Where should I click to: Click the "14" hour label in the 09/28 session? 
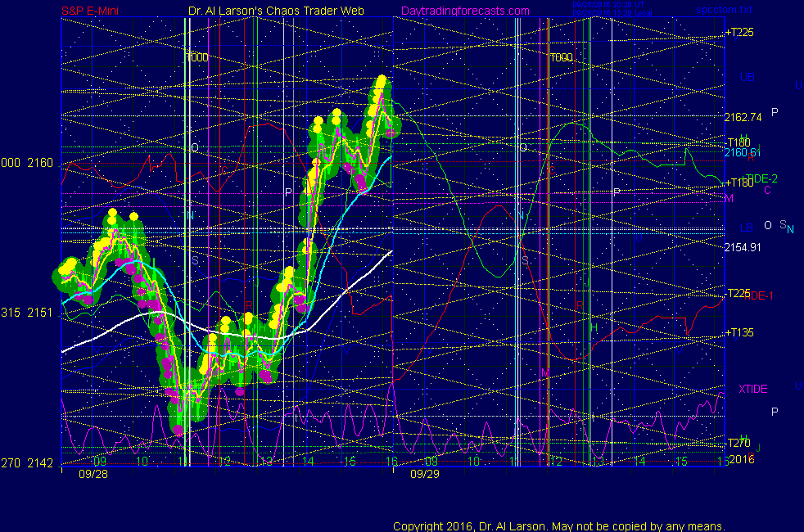(x=308, y=462)
